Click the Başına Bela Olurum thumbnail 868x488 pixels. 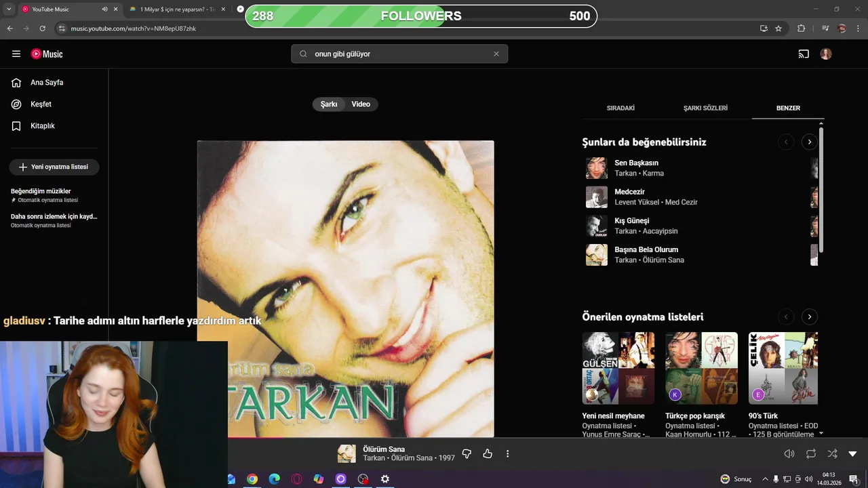tap(597, 255)
